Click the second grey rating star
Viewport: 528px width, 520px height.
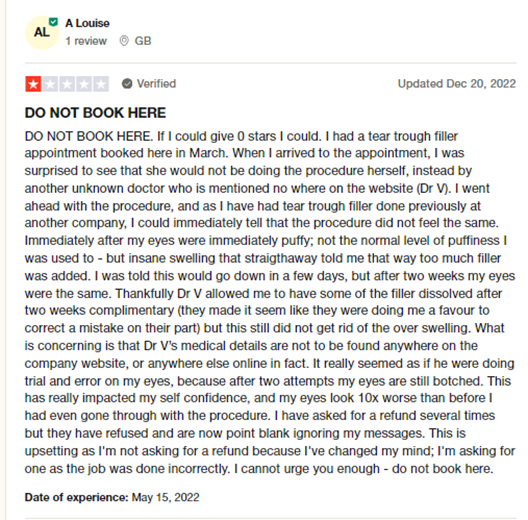coord(50,84)
